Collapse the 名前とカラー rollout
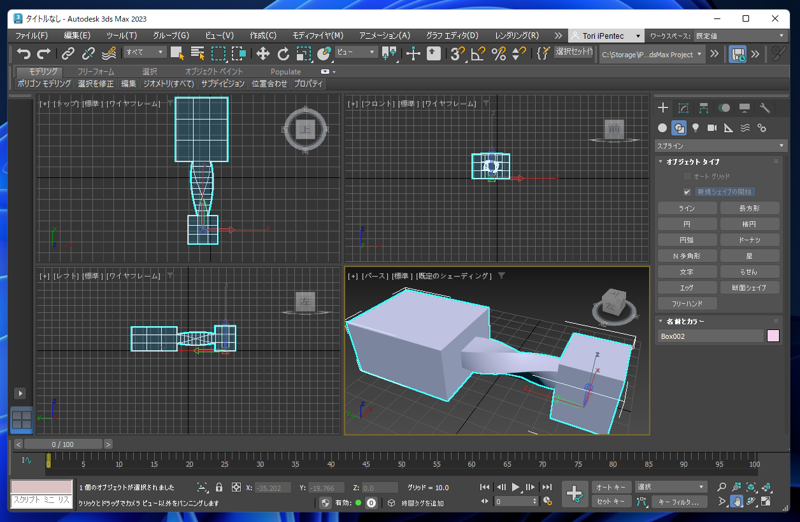This screenshot has height=522, width=800. pos(685,321)
